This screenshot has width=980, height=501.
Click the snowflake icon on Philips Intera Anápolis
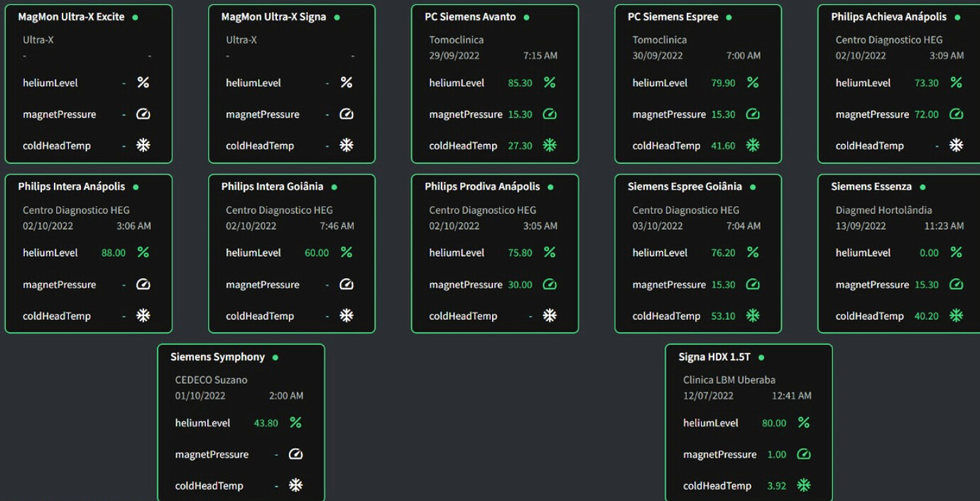tap(143, 316)
